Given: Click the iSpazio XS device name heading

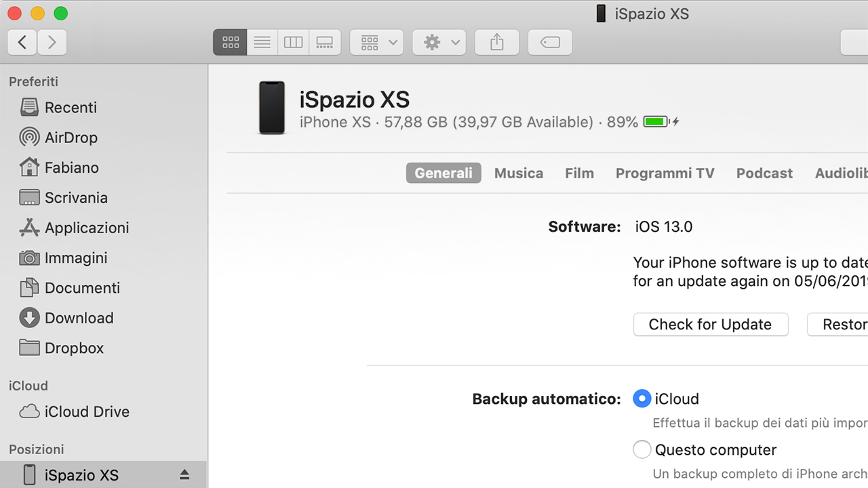Looking at the screenshot, I should click(x=355, y=100).
